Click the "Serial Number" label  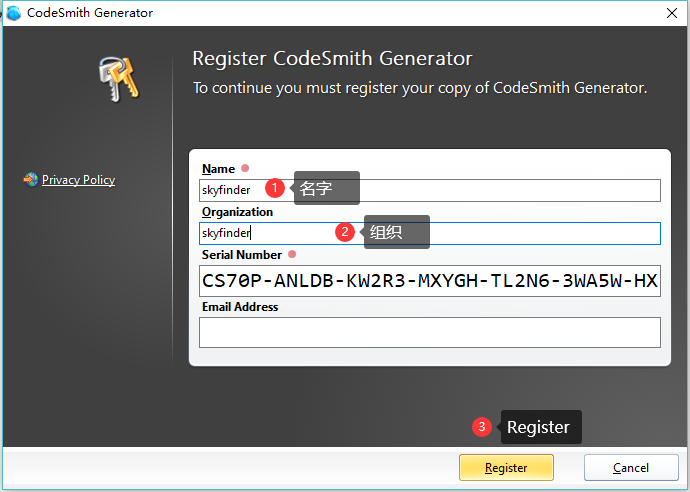tap(242, 255)
